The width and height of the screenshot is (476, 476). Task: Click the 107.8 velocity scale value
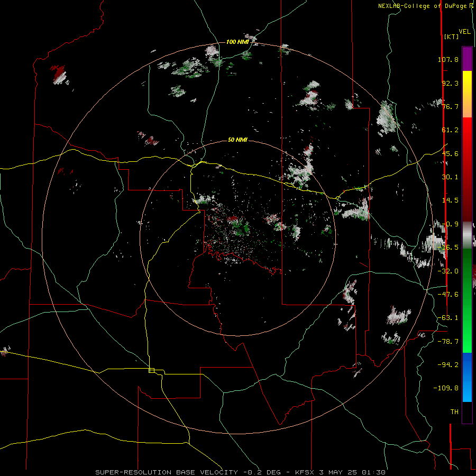tap(448, 59)
